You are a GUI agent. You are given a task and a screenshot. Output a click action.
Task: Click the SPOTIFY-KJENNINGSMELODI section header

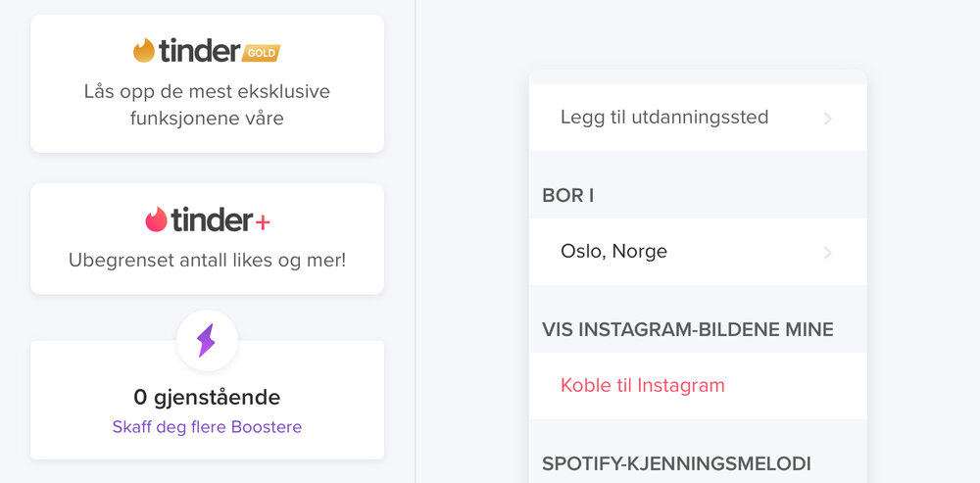[676, 462]
